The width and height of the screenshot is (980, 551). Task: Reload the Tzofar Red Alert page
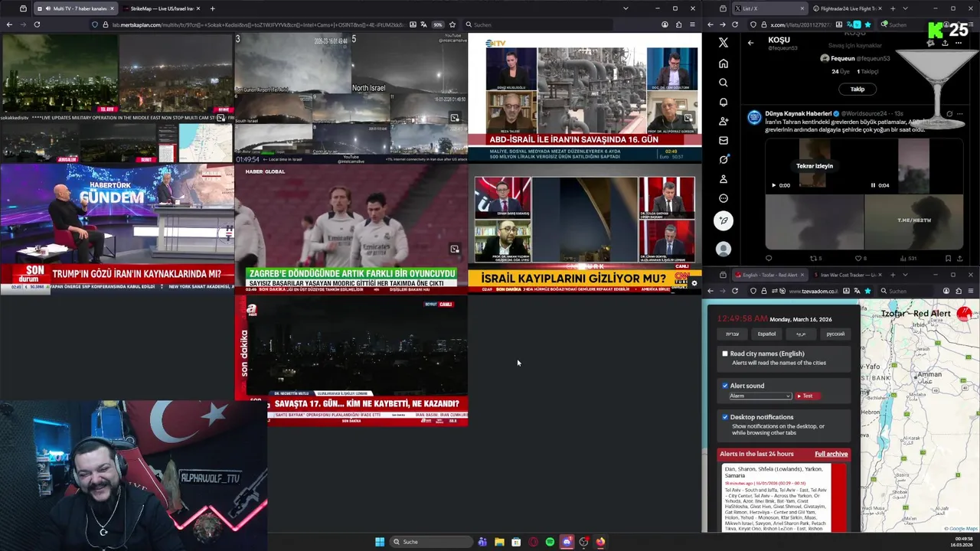735,291
